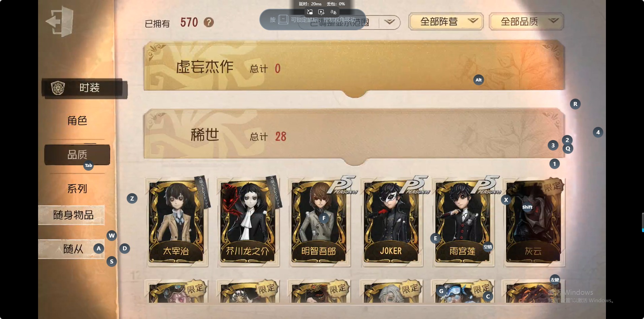
Task: Expand the 全部阵营 faction dropdown
Action: tap(446, 22)
